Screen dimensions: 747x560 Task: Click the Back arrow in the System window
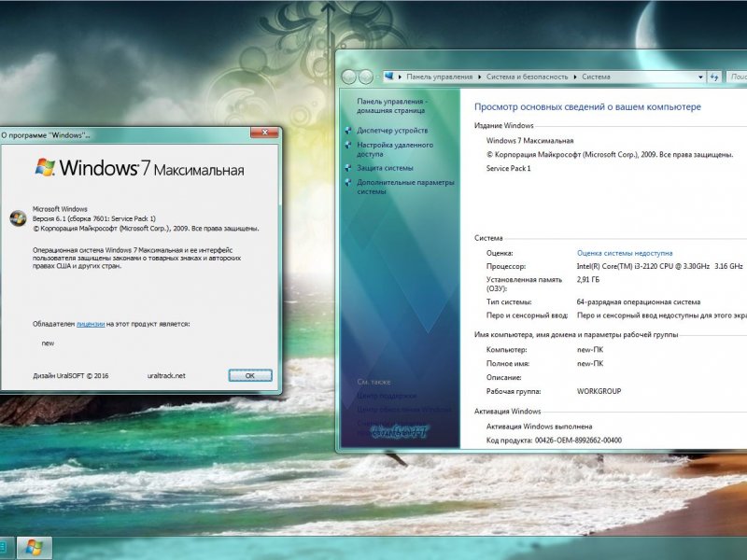point(348,77)
